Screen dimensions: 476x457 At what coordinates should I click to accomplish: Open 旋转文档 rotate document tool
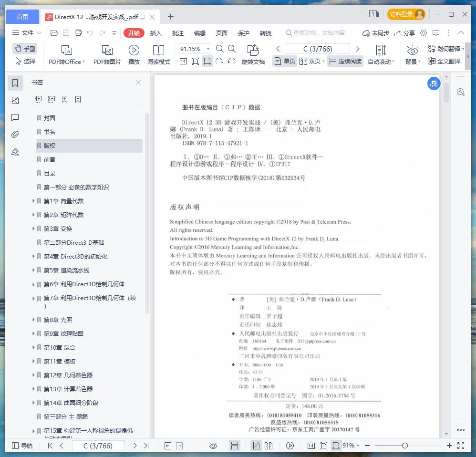[253, 55]
